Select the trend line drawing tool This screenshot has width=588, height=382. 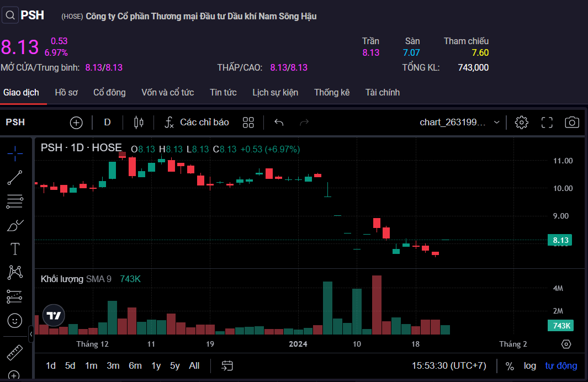tap(15, 177)
